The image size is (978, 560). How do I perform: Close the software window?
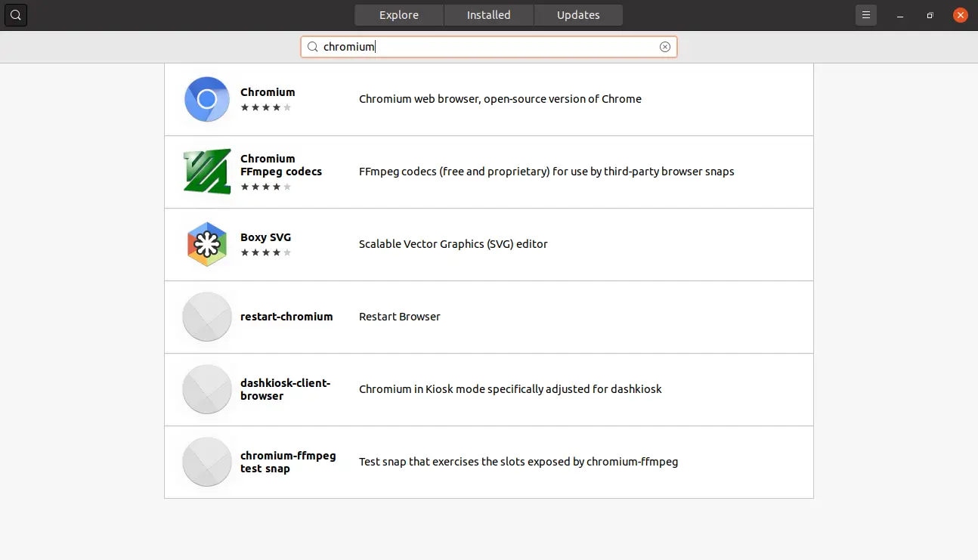coord(960,15)
